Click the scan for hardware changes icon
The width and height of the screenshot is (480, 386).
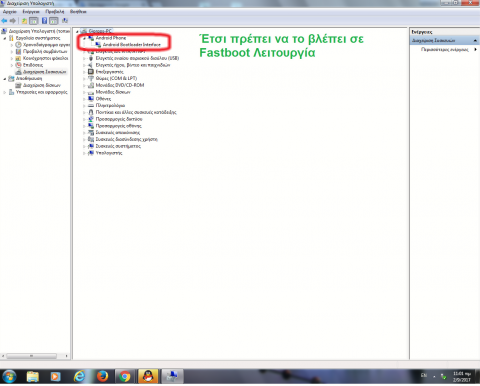[65, 21]
